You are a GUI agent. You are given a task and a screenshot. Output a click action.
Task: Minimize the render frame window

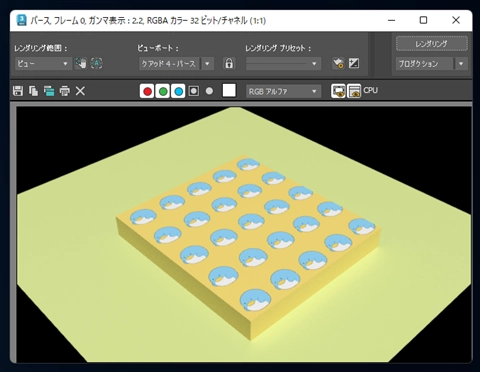coord(392,20)
